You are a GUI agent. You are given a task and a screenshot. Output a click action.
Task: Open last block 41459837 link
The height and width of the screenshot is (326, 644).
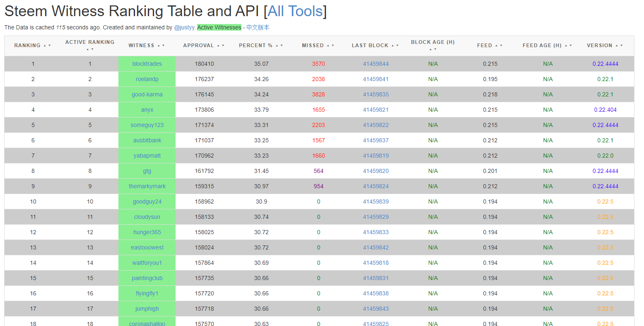click(376, 140)
